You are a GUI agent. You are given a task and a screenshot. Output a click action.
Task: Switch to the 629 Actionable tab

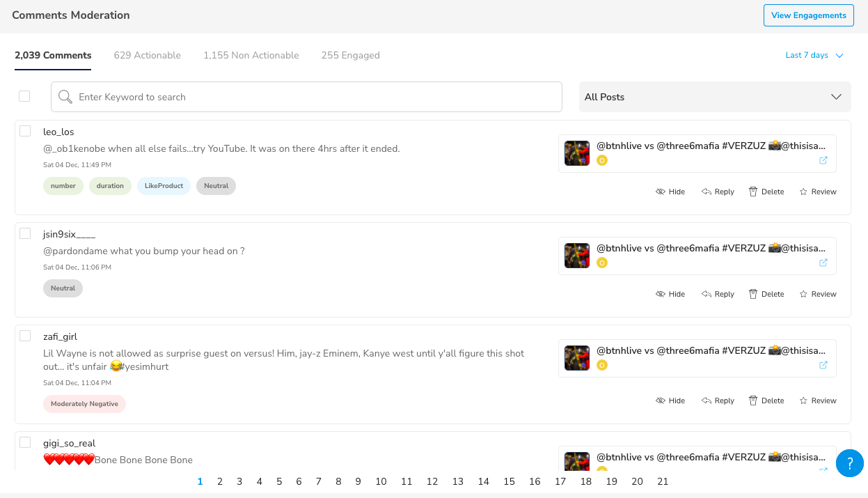148,55
